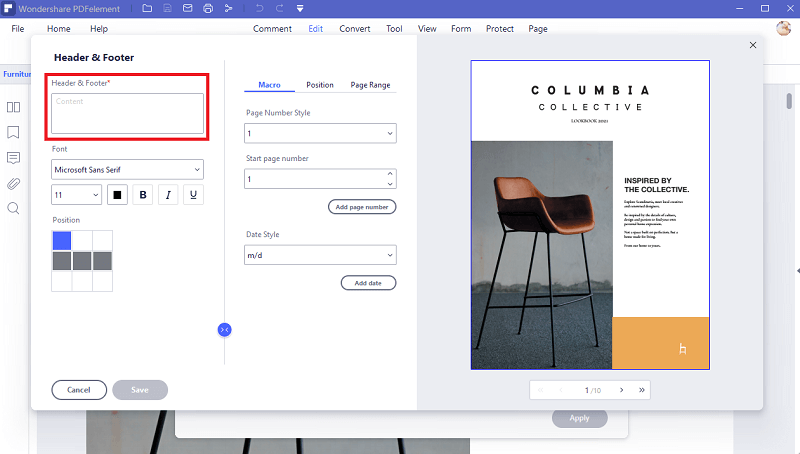
Task: Open the Protect tab
Action: click(x=500, y=29)
